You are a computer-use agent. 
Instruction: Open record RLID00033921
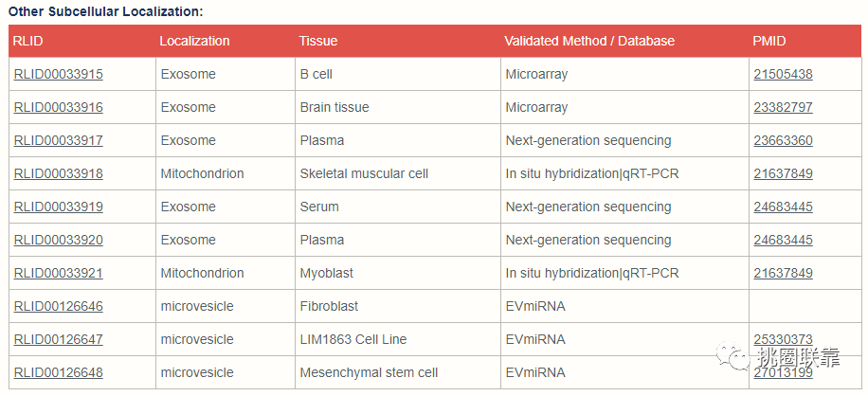point(58,273)
